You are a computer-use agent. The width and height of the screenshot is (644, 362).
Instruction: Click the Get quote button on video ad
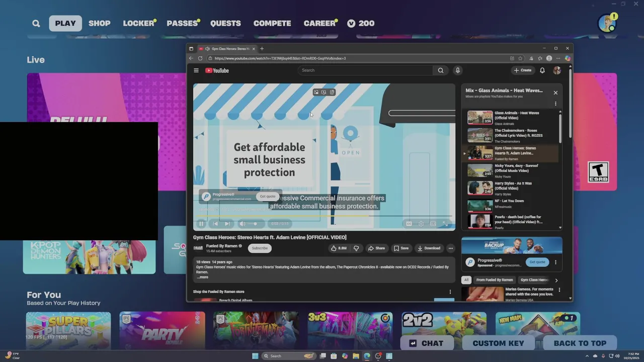pyautogui.click(x=268, y=197)
